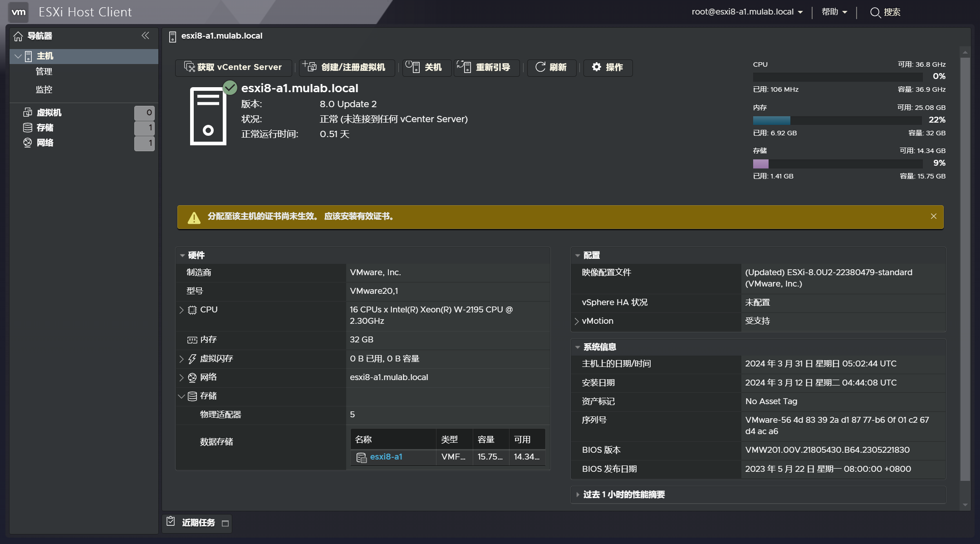
Task: Collapse the Configuration (配置) section
Action: pos(578,256)
